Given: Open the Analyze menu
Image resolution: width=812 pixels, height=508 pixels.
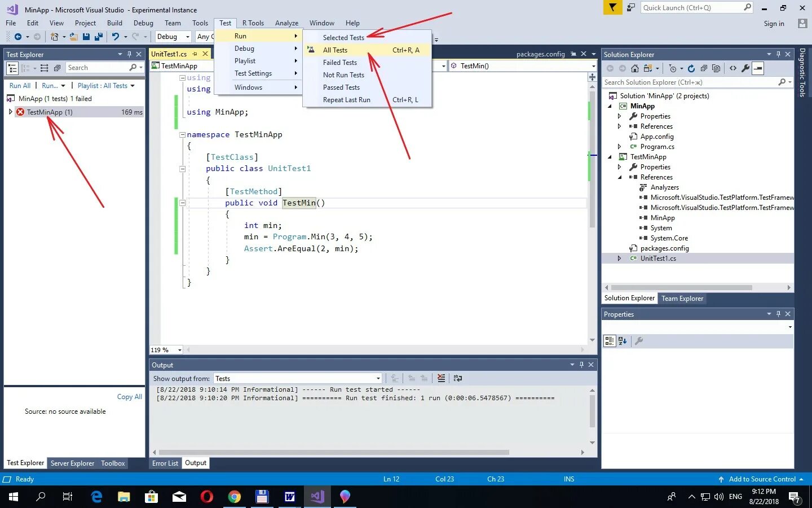Looking at the screenshot, I should (x=286, y=23).
